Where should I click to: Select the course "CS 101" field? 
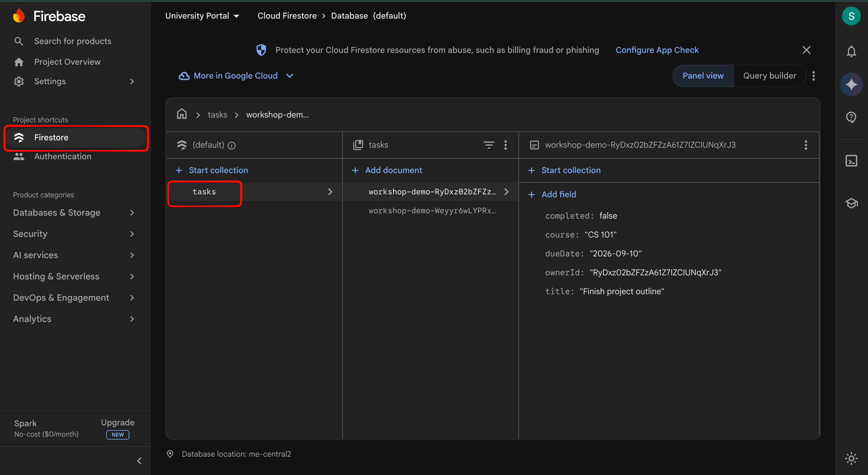click(581, 235)
